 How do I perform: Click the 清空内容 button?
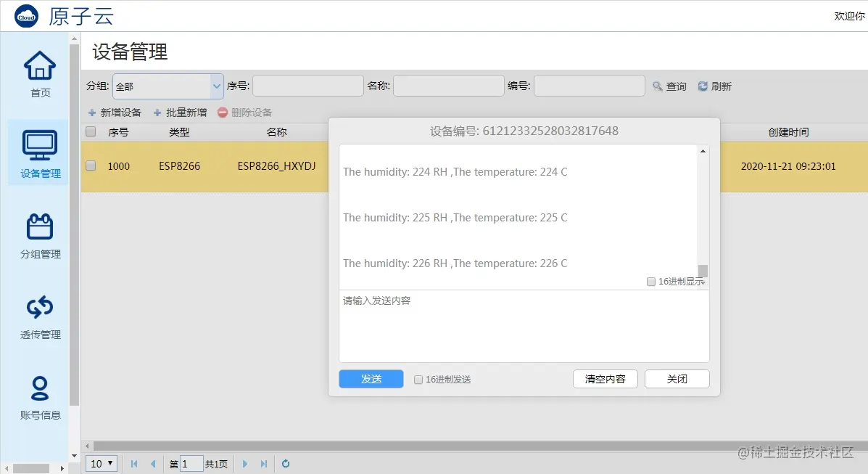605,379
